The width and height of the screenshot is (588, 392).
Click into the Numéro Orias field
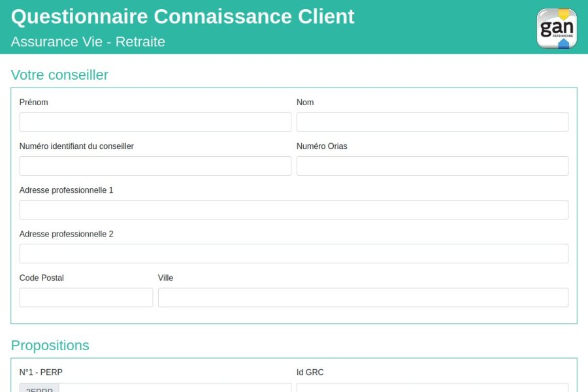click(x=432, y=166)
